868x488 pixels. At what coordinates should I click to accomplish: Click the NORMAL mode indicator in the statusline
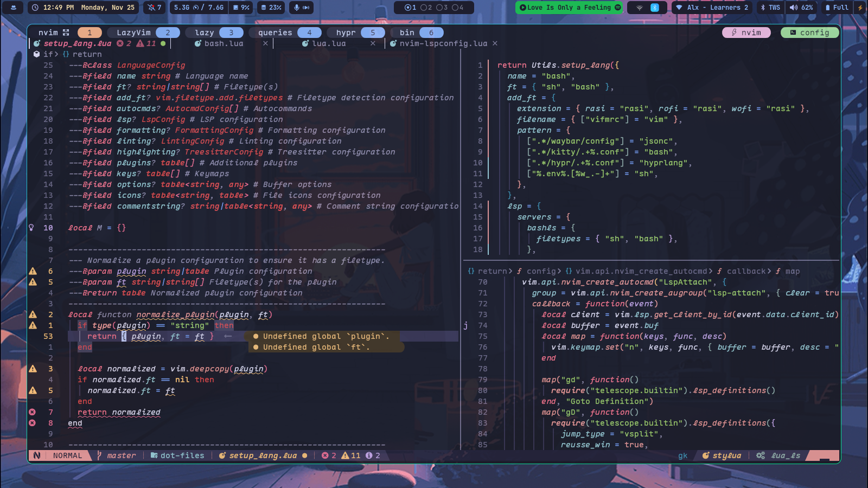coord(67,455)
